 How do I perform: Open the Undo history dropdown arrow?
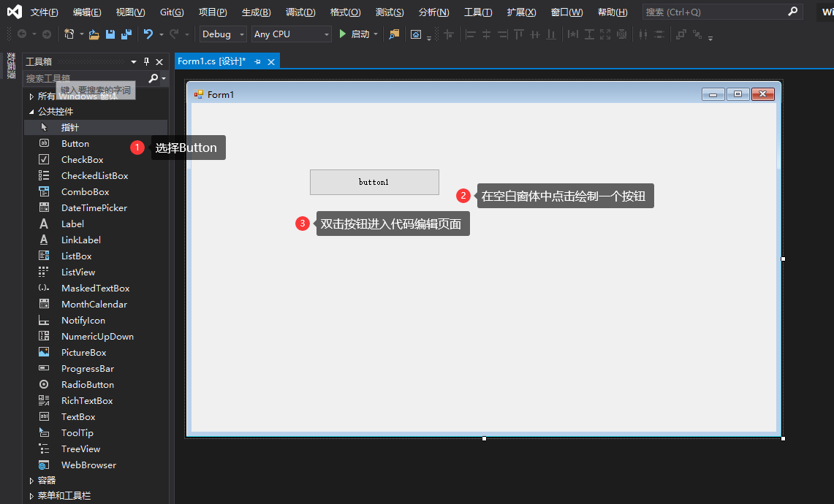tap(161, 34)
